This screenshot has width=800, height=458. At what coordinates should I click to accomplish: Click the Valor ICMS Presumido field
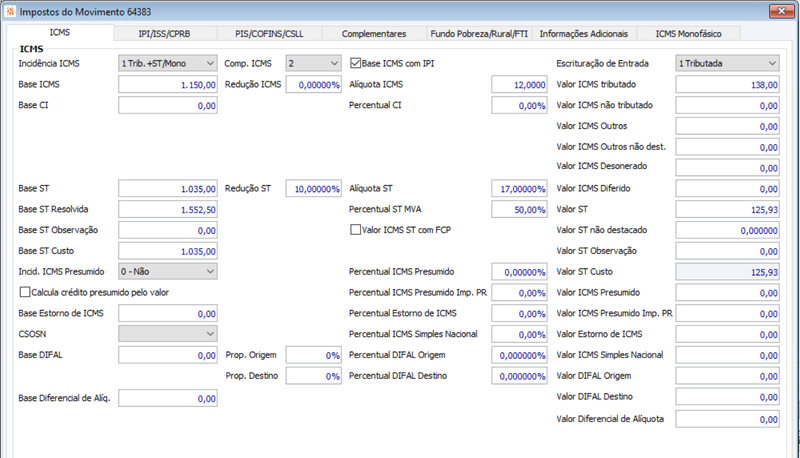(728, 292)
